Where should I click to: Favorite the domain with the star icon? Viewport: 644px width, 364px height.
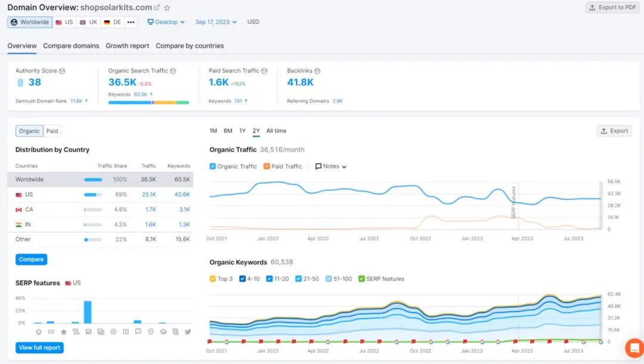point(167,7)
